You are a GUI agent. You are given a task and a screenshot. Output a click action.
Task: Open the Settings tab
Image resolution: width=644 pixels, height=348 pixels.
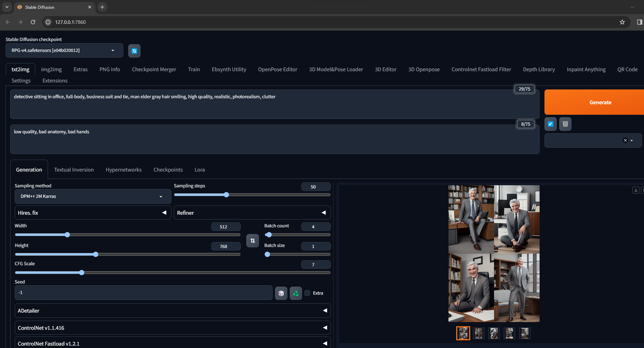tap(21, 81)
